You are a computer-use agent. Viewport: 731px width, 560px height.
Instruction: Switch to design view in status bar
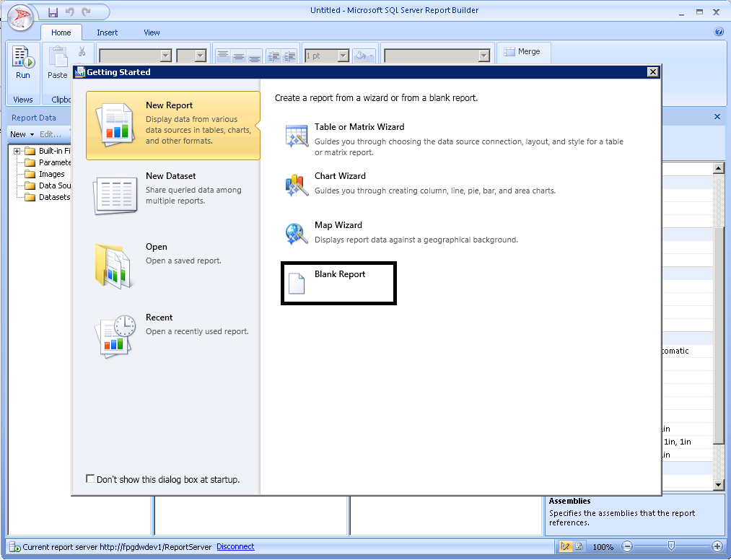click(x=566, y=547)
